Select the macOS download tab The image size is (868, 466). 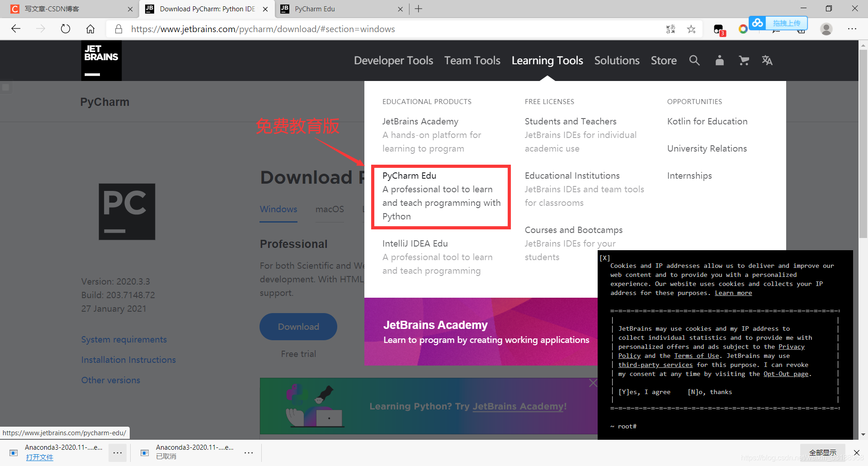(330, 209)
